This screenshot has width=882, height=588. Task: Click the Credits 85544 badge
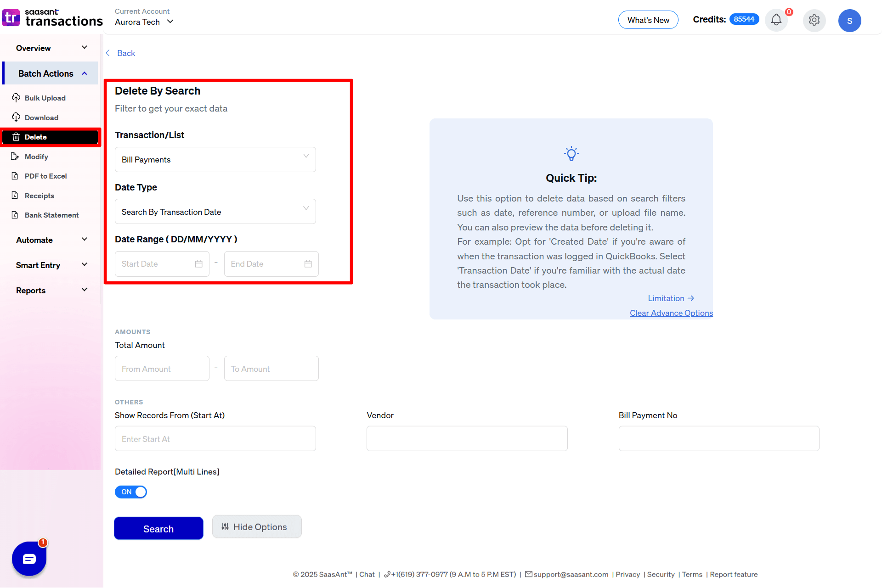click(x=744, y=19)
